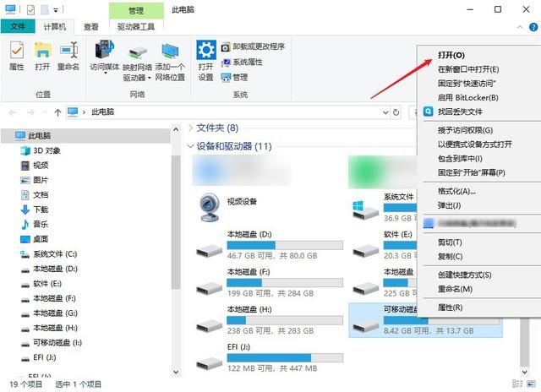This screenshot has height=392, width=541.
Task: Choose 在新窗口中打开(E)
Action: click(x=468, y=69)
